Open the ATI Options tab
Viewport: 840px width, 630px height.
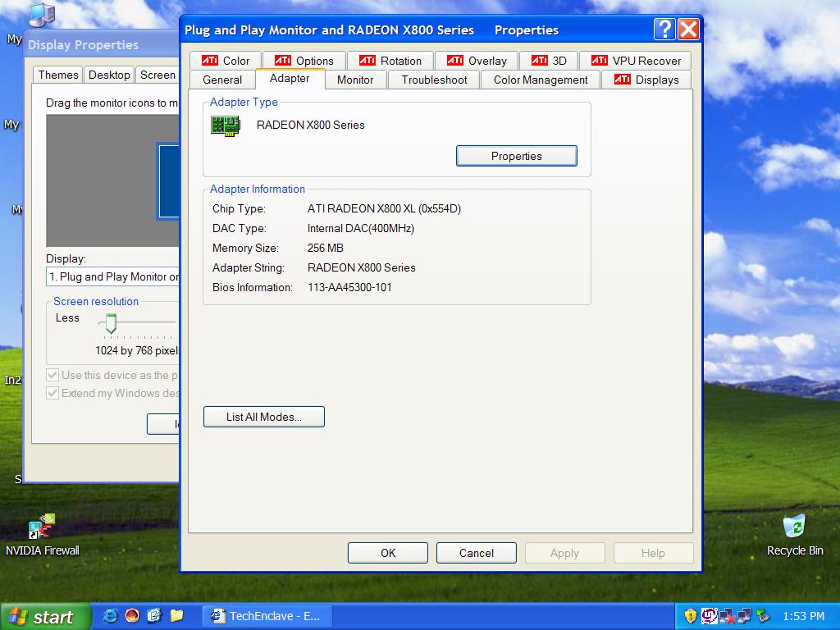pyautogui.click(x=304, y=61)
